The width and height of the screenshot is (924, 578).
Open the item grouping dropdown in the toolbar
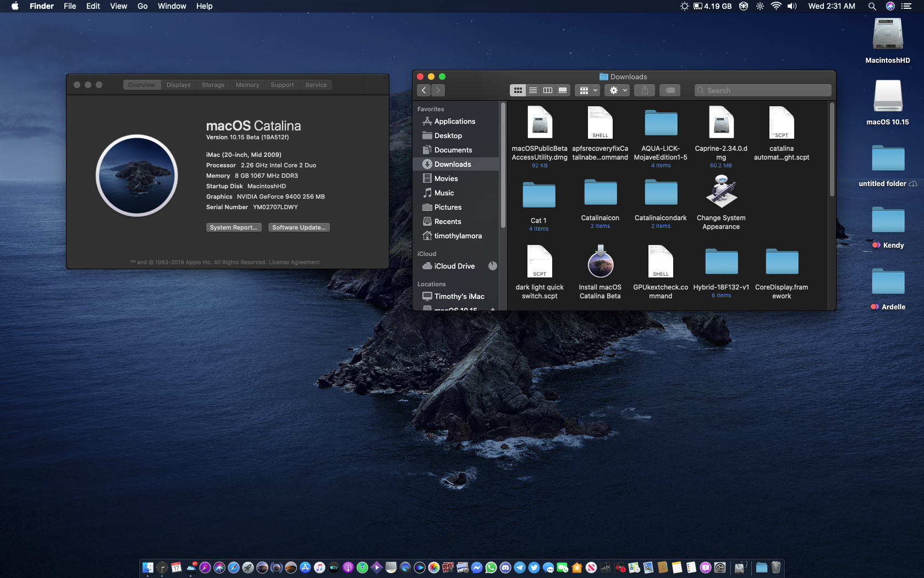pos(587,90)
